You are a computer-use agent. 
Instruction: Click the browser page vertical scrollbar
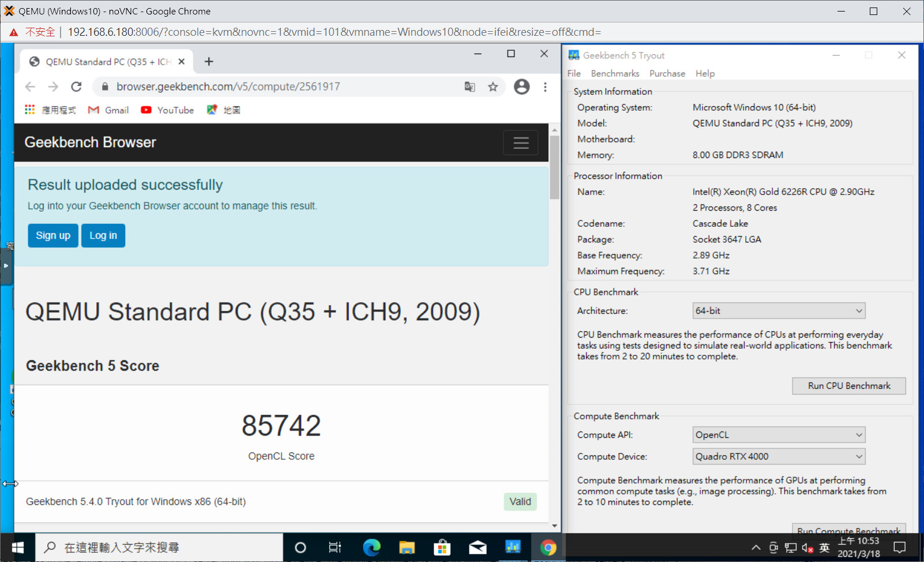point(554,167)
